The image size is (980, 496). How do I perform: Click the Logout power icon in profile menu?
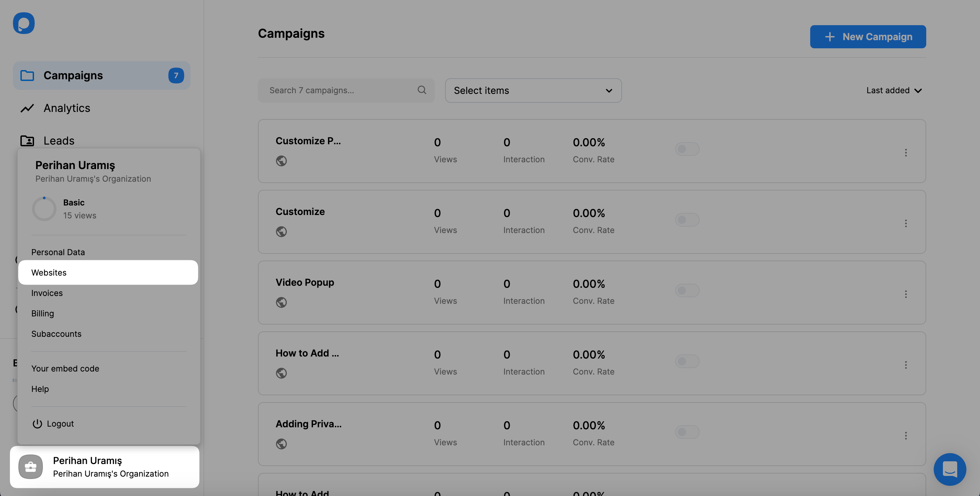pos(37,423)
